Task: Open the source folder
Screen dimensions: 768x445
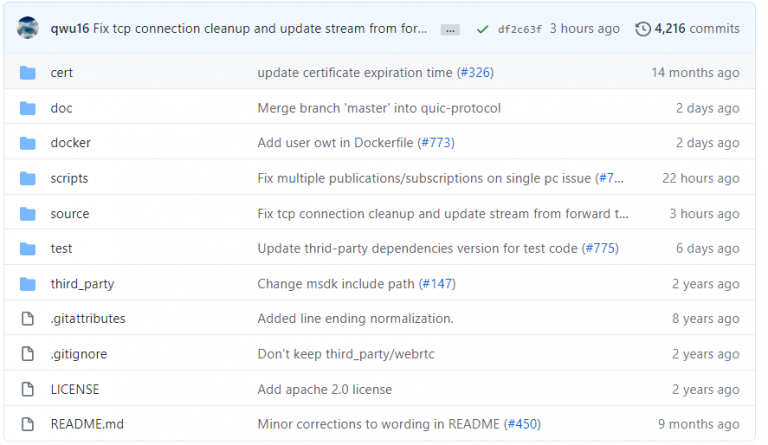Action: 70,214
